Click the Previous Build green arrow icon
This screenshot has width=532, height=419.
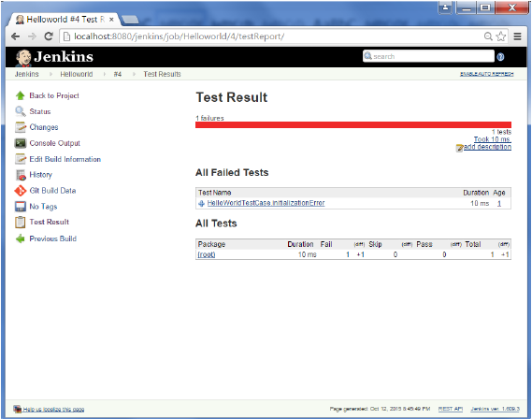point(20,238)
